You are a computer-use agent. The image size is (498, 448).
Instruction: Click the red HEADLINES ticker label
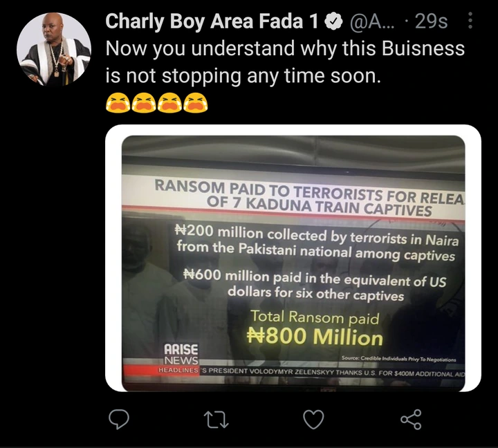coord(178,371)
